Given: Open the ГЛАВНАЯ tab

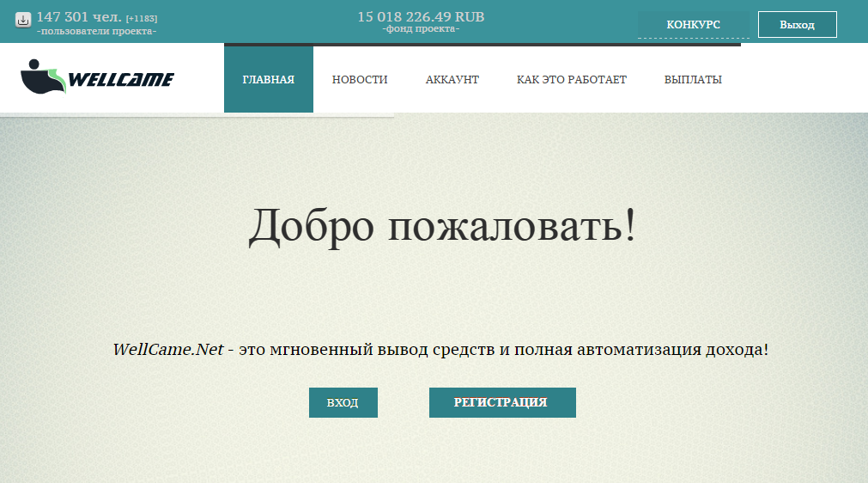Looking at the screenshot, I should [x=269, y=79].
